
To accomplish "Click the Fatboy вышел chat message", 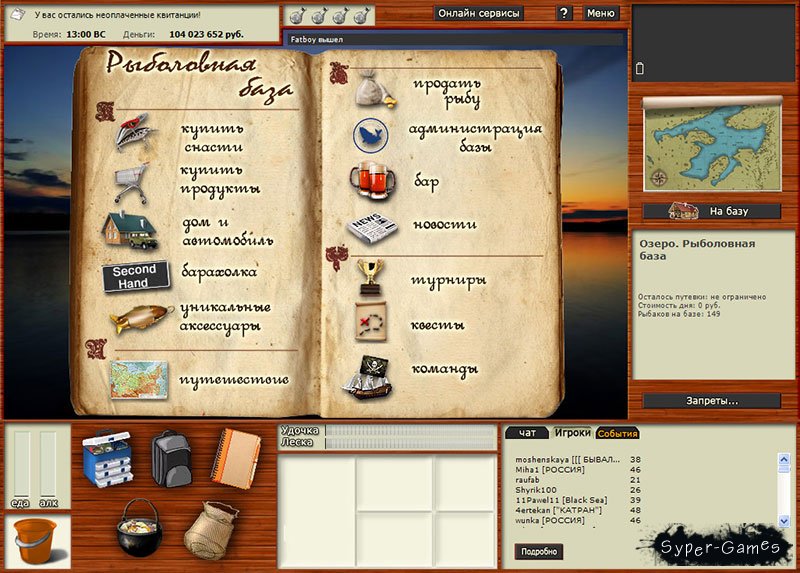I will pos(317,39).
